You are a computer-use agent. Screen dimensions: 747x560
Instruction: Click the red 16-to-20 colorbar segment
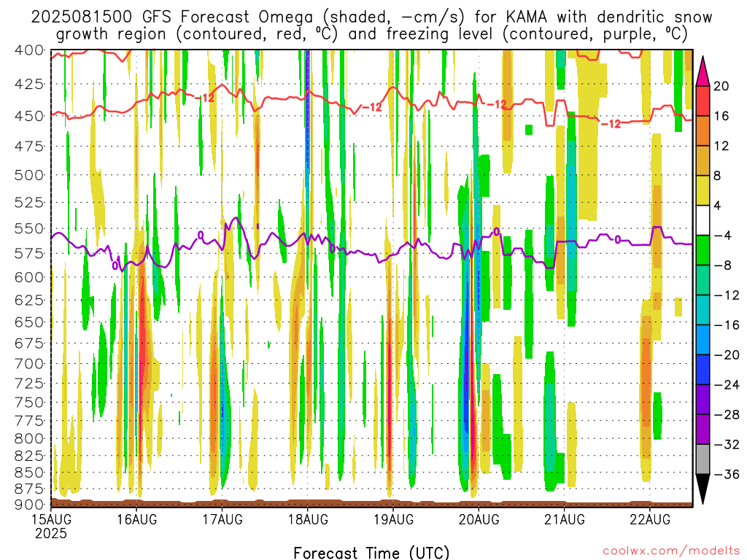click(x=703, y=101)
